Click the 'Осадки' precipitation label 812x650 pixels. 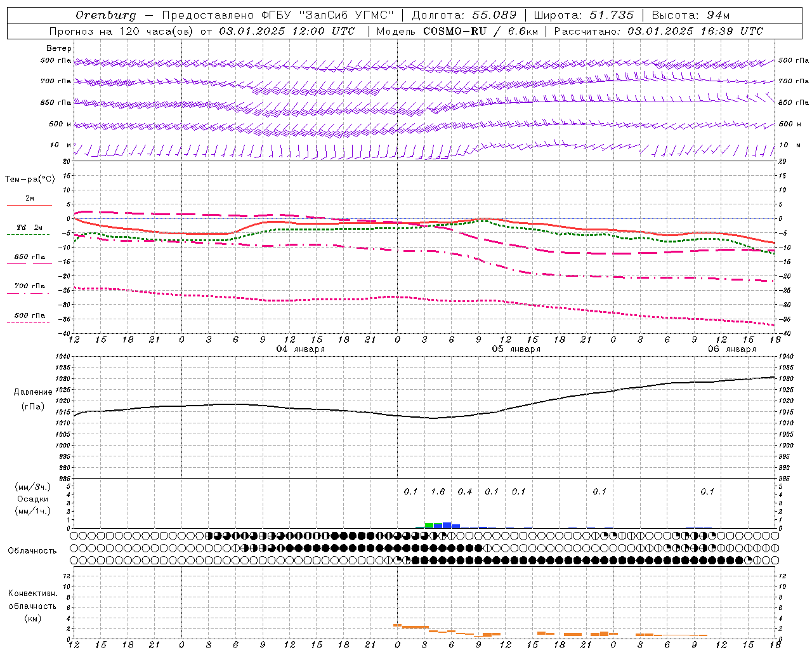[x=32, y=499]
